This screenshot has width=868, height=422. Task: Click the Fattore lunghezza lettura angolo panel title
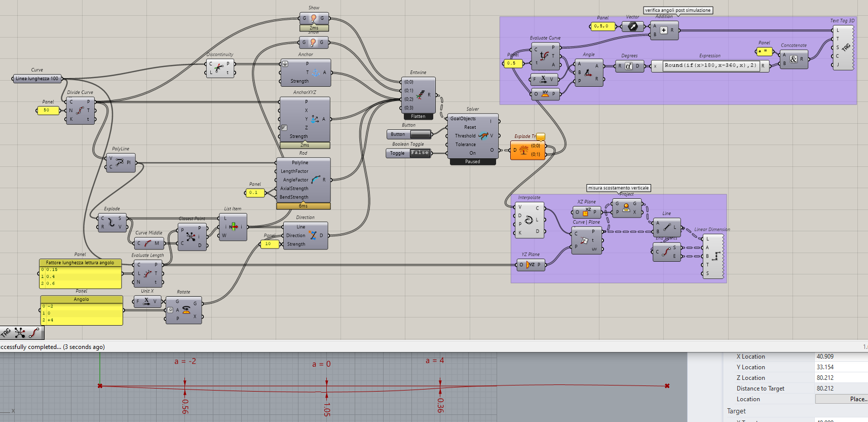click(80, 263)
